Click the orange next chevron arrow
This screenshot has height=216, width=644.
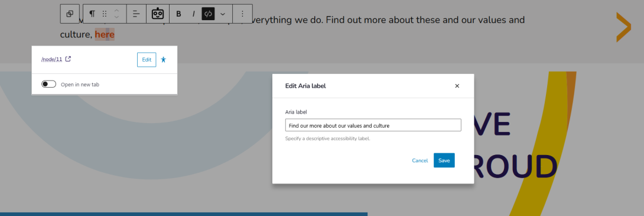click(623, 27)
